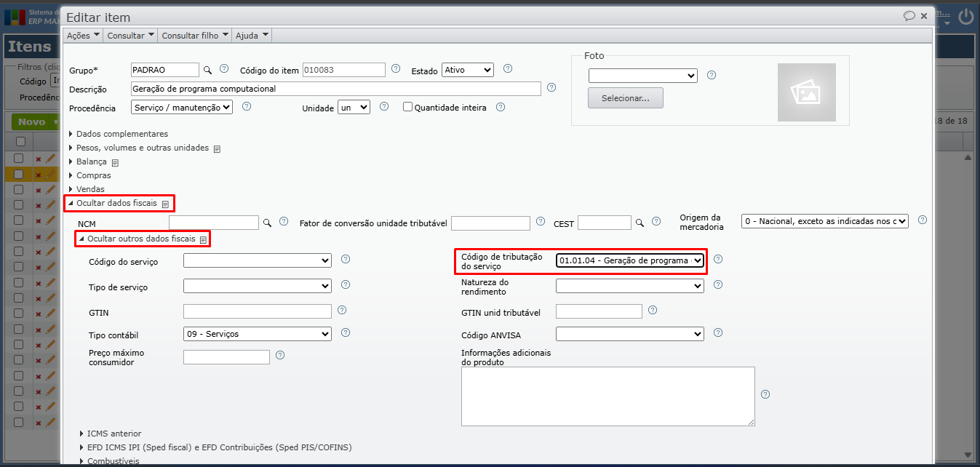Image resolution: width=980 pixels, height=467 pixels.
Task: Click into Preço máximo consumidor field
Action: [226, 357]
